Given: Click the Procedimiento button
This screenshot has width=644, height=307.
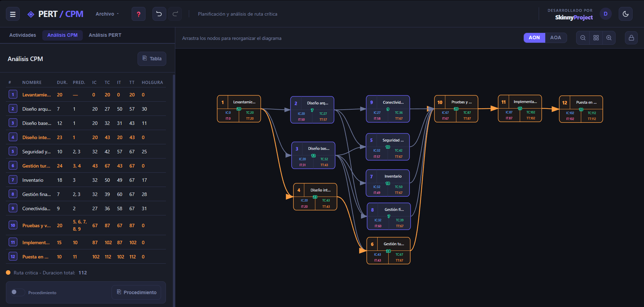Looking at the screenshot, I should point(136,292).
